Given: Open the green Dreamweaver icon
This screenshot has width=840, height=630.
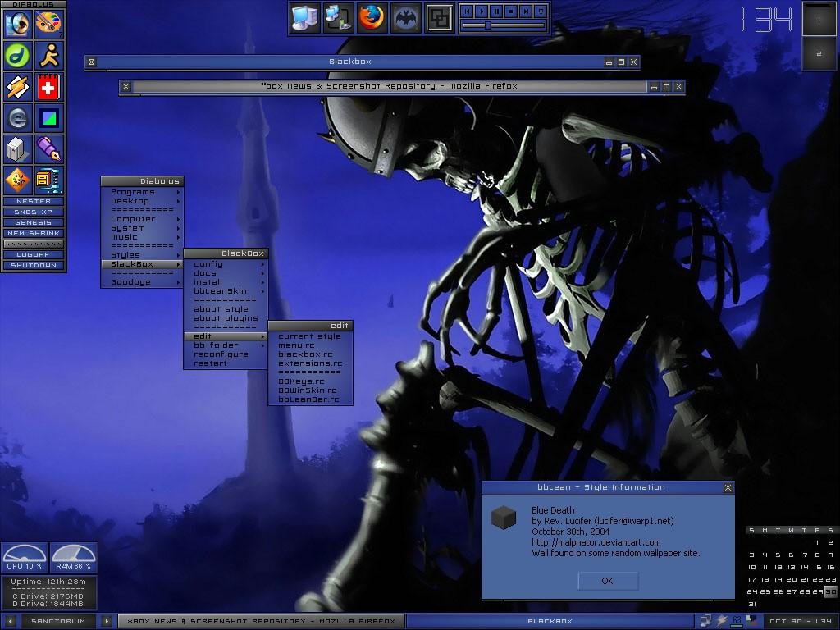Looking at the screenshot, I should coord(18,56).
